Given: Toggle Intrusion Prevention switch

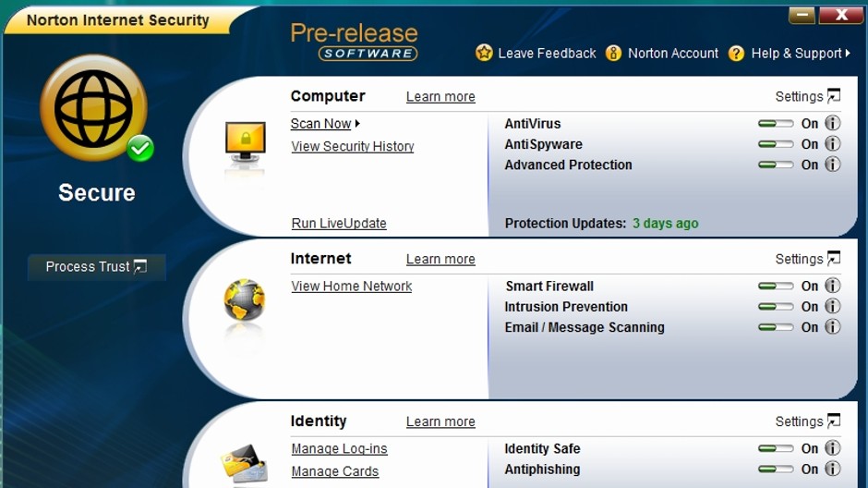Looking at the screenshot, I should (x=776, y=306).
